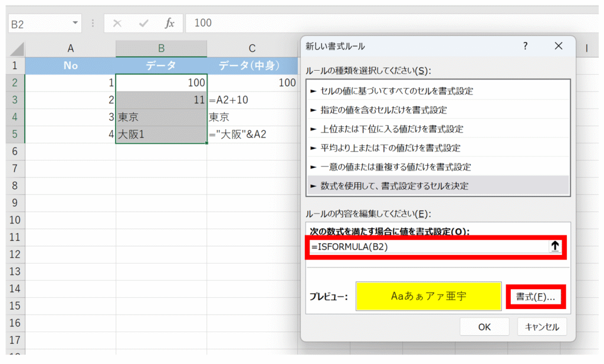Viewport: 604px width, 364px height.
Task: Click the insert function fx icon
Action: [169, 23]
